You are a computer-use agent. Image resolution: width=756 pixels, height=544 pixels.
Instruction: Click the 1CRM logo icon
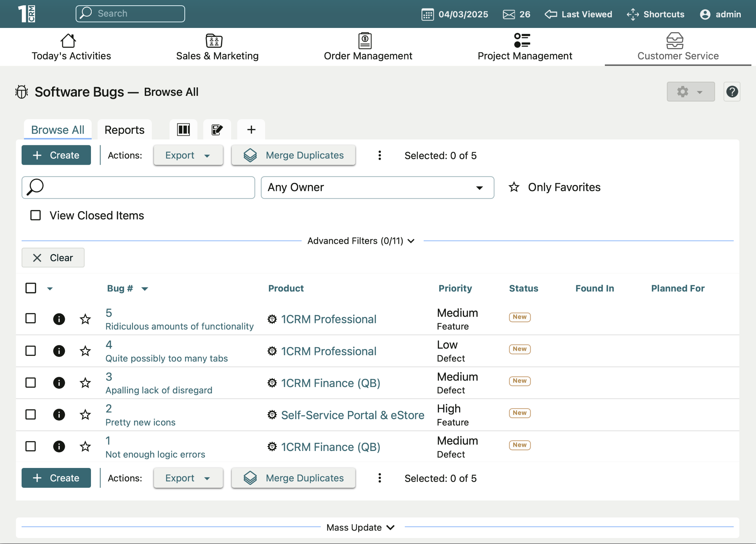(x=27, y=14)
